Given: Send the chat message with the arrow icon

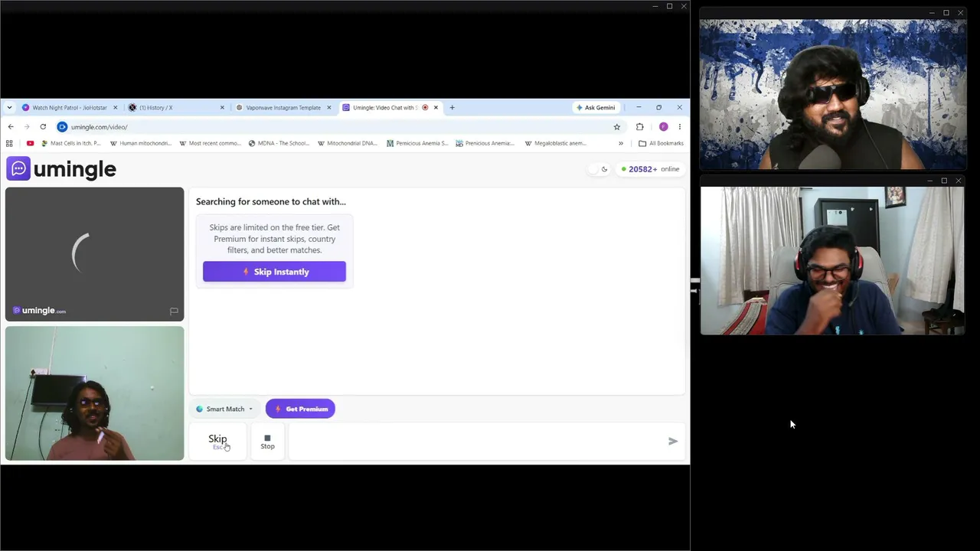Looking at the screenshot, I should 673,441.
